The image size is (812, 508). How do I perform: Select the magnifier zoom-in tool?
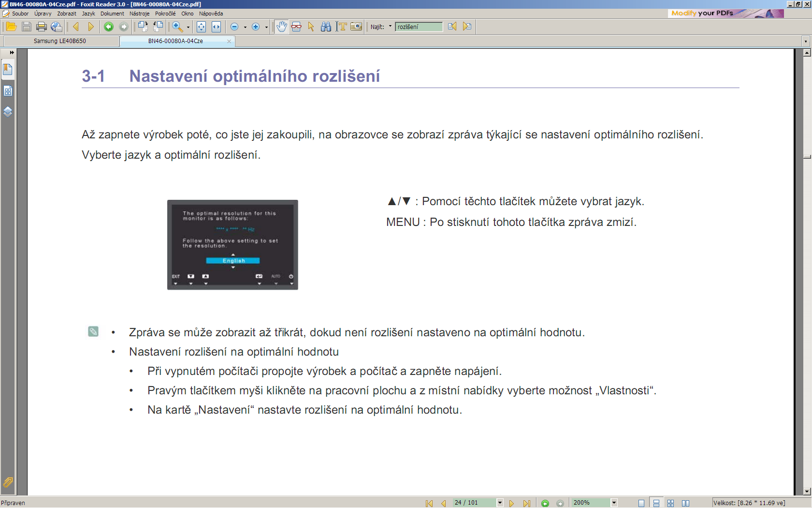pos(177,27)
